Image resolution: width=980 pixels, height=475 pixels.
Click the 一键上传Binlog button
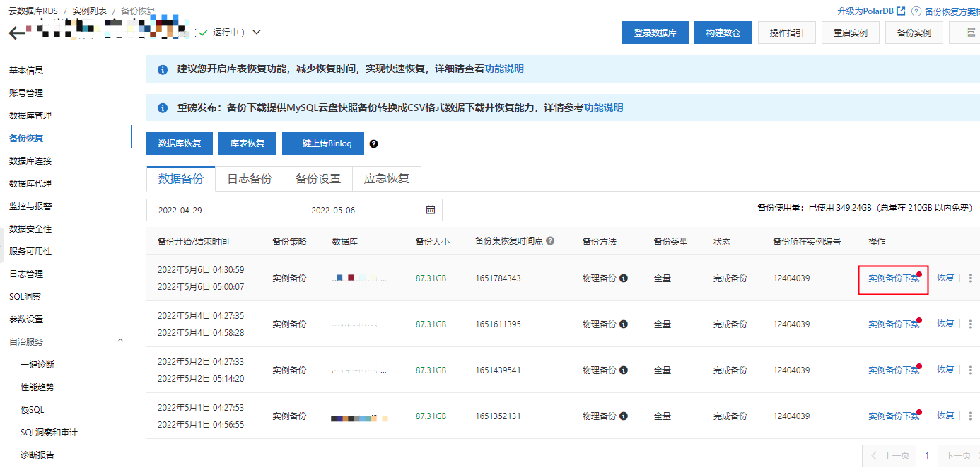[x=323, y=143]
